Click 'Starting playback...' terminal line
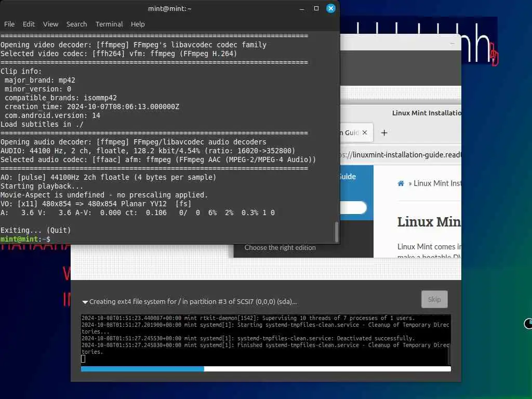This screenshot has width=532, height=399. [42, 187]
